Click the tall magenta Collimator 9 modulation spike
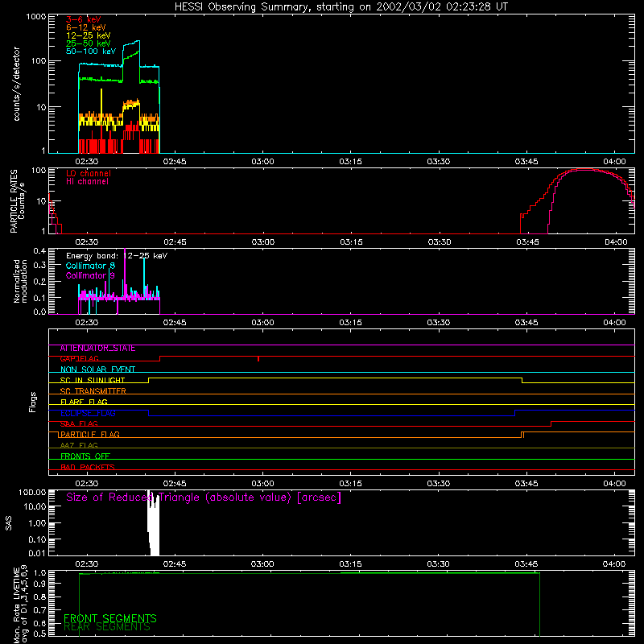Viewport: 644px width, 644px height. tap(125, 271)
